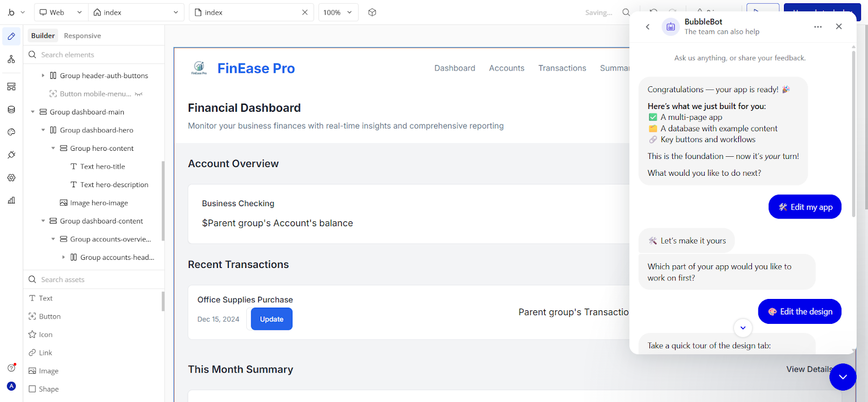Clear the index element picker field

pos(305,12)
